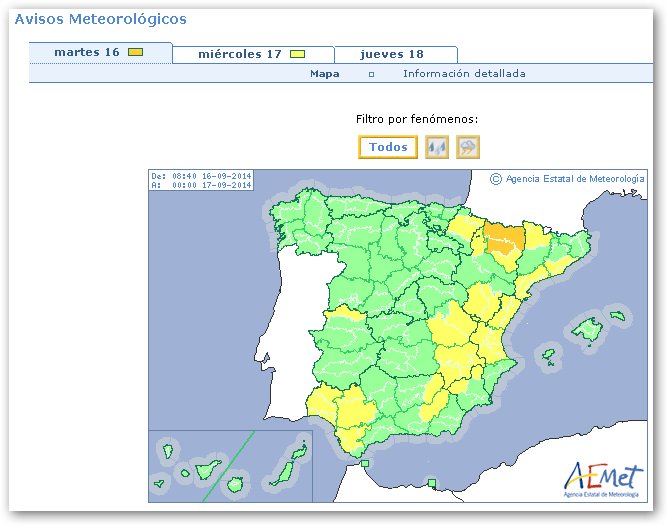
Task: Open the Mapa view
Action: tap(324, 74)
